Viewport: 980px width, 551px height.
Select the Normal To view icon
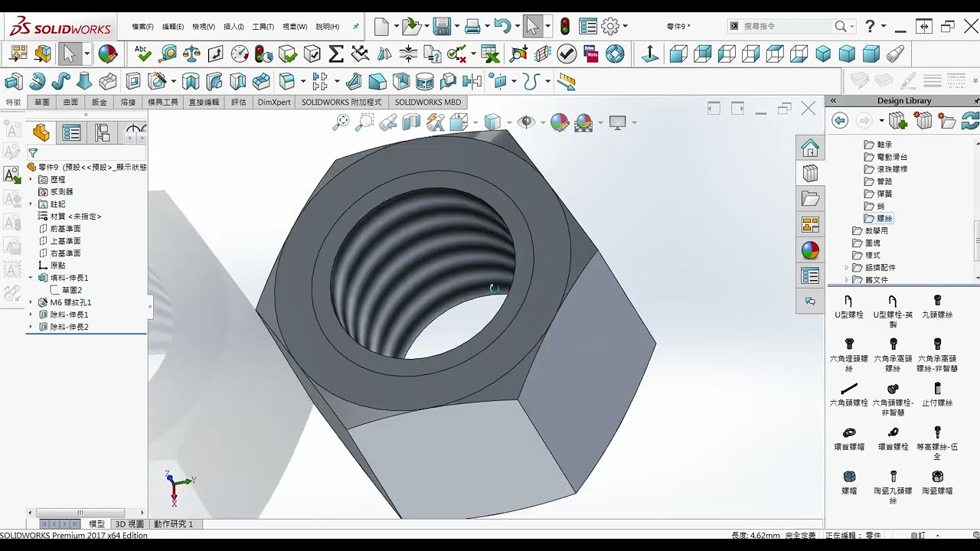[x=650, y=54]
